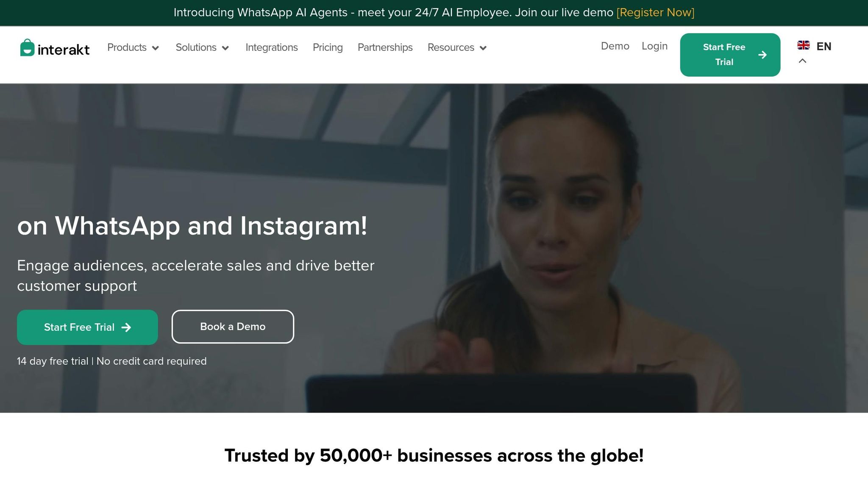Expand the Solutions dropdown chevron
Screen dimensions: 868x488
coord(225,48)
